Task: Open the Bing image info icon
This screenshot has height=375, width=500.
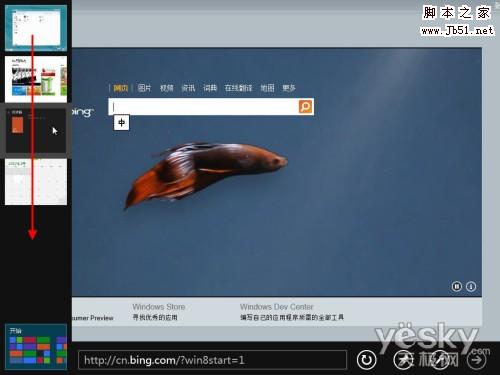Action: 471,286
